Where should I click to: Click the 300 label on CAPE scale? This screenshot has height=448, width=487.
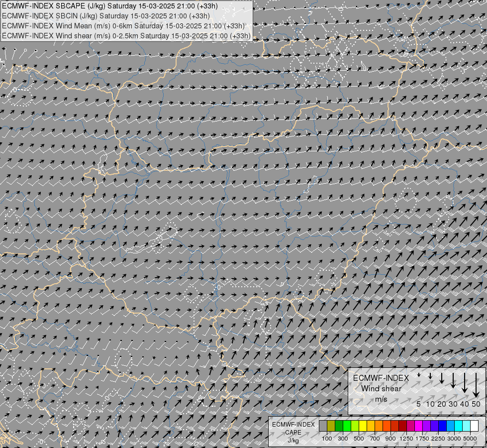tap(343, 439)
